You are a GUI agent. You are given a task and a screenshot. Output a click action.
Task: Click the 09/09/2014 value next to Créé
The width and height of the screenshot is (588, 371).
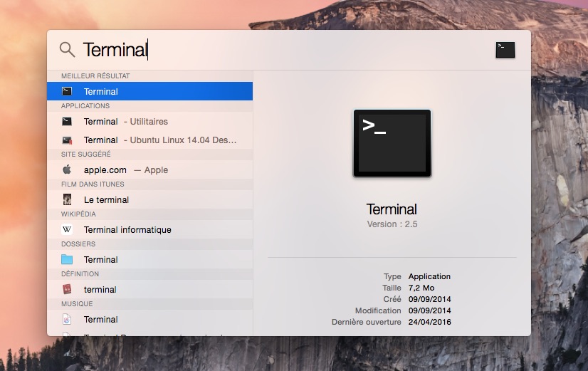(x=430, y=299)
